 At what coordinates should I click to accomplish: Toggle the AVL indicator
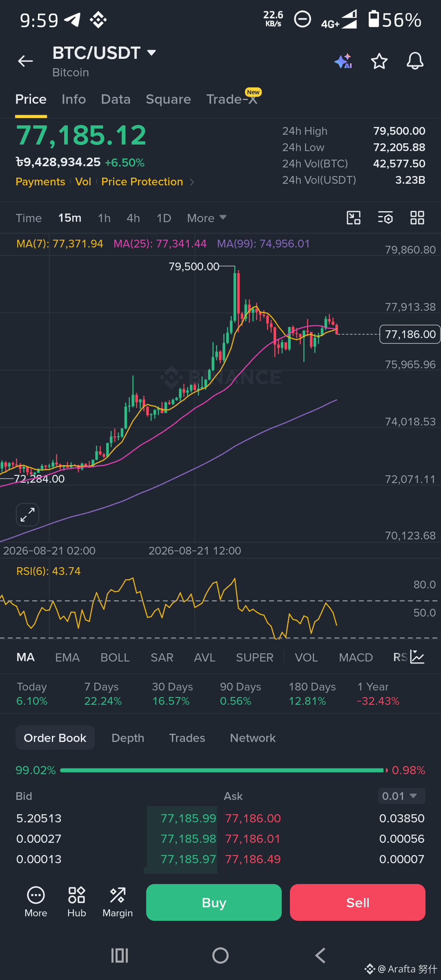coord(205,657)
